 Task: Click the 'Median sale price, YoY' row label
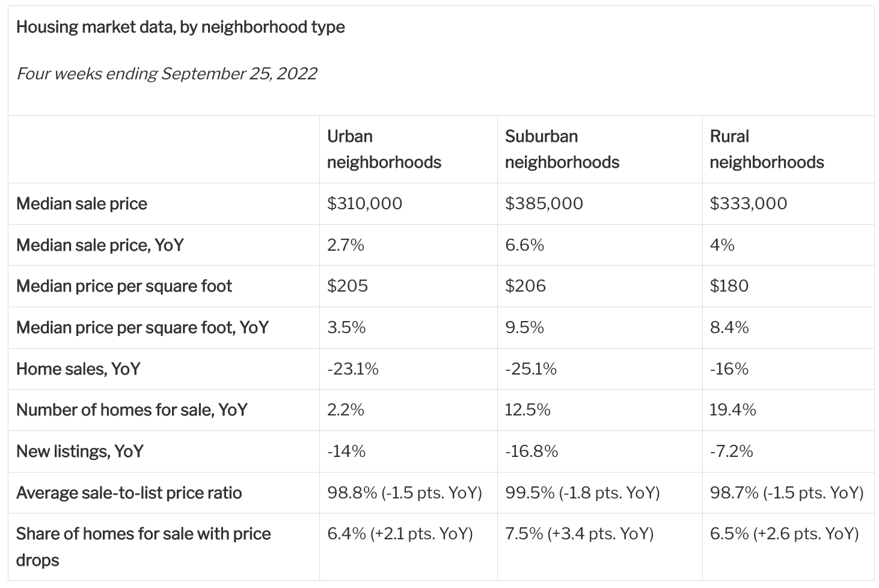(100, 245)
